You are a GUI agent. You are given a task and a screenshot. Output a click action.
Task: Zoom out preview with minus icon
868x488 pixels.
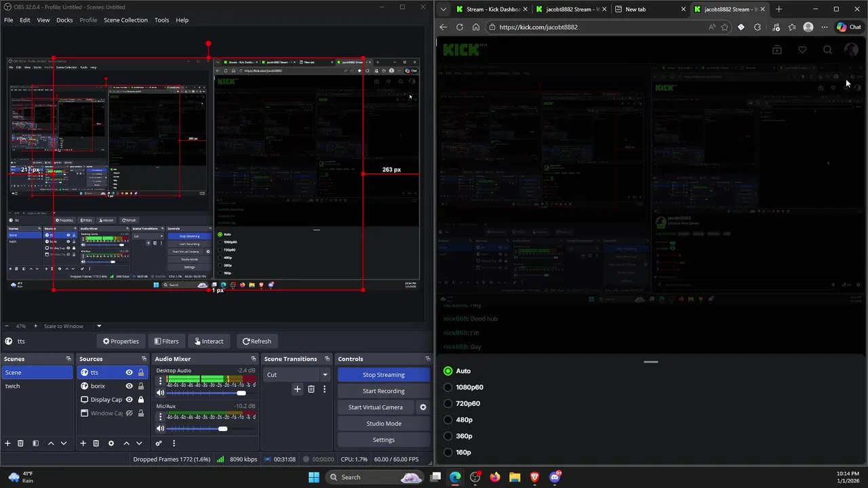(6, 326)
